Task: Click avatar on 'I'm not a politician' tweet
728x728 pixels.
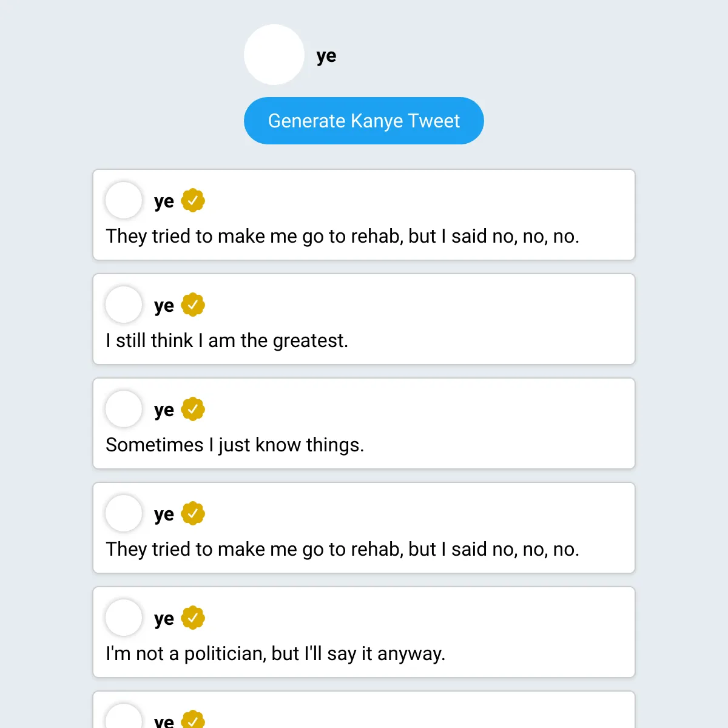Action: (x=124, y=618)
